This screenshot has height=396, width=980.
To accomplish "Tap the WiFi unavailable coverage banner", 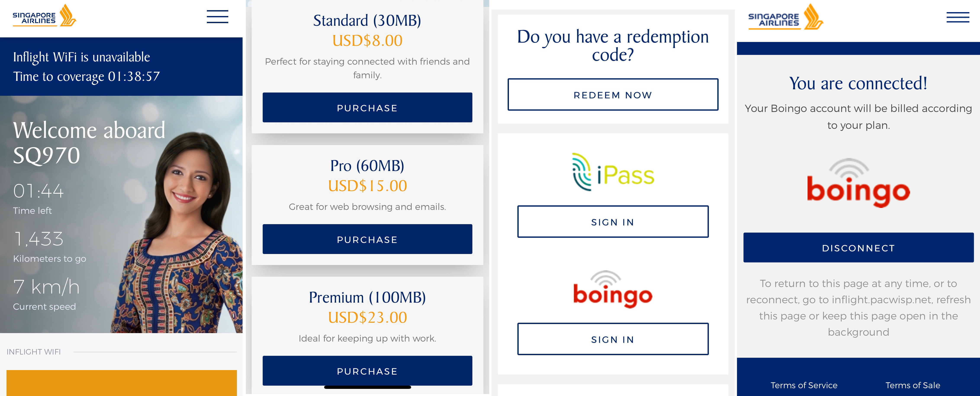I will tap(121, 67).
